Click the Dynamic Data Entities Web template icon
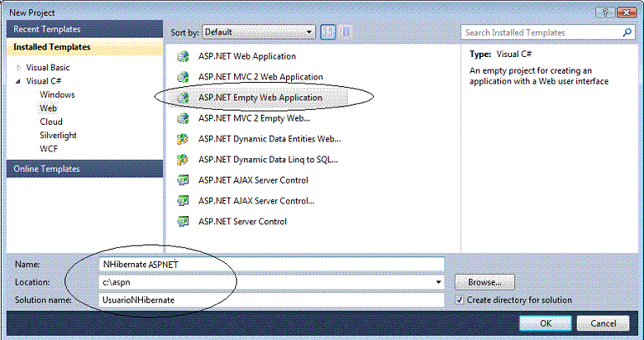The height and width of the screenshot is (340, 644). [x=183, y=139]
